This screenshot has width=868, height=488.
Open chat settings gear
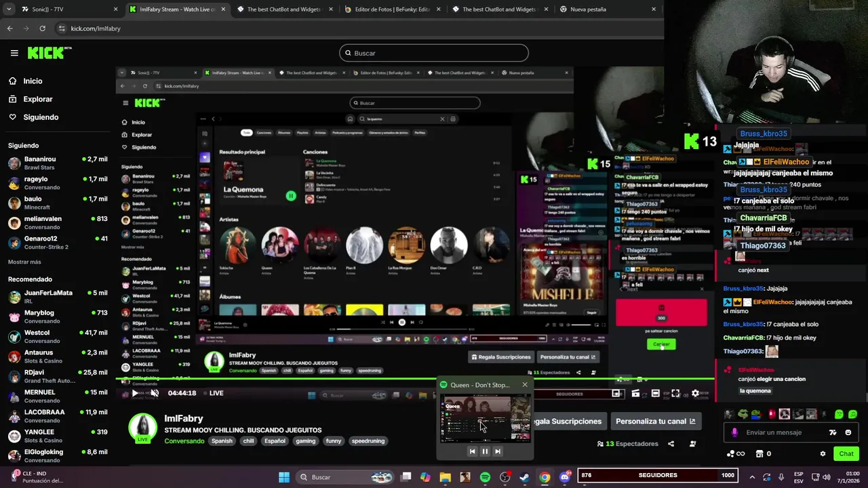823,454
